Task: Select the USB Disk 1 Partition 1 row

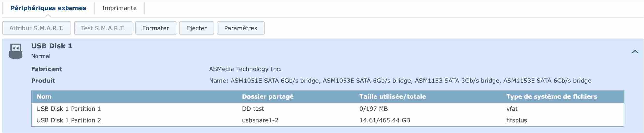Action: tap(69, 109)
